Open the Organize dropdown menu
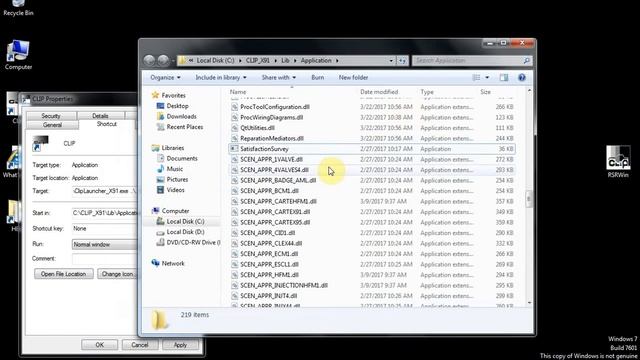The height and width of the screenshot is (360, 640). [x=165, y=78]
